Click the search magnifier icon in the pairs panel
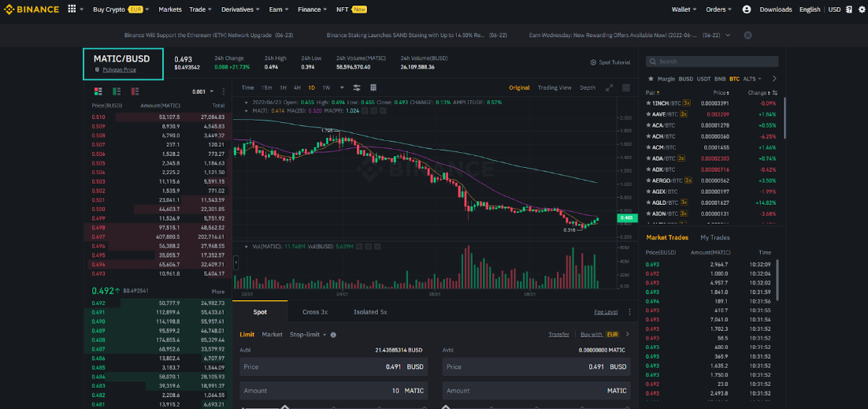Viewport: 868px width, 409px height. click(x=653, y=61)
